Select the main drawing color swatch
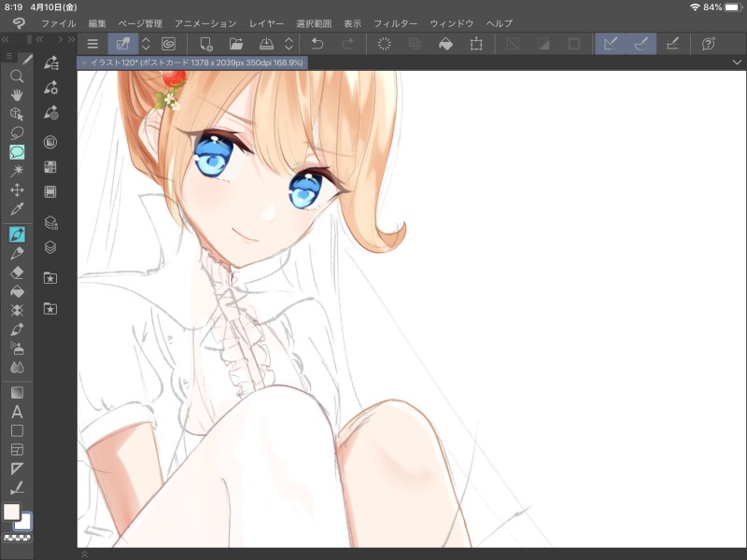 point(11,511)
